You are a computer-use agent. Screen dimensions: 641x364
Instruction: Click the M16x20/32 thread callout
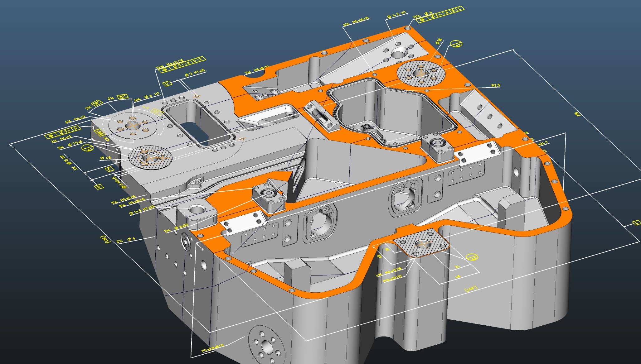click(392, 278)
